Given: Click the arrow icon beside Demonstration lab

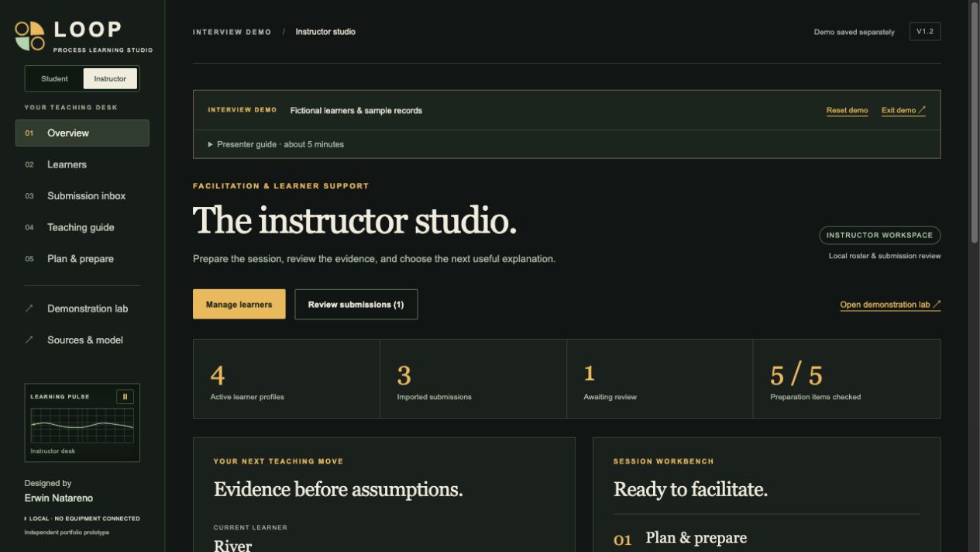Looking at the screenshot, I should pos(29,309).
